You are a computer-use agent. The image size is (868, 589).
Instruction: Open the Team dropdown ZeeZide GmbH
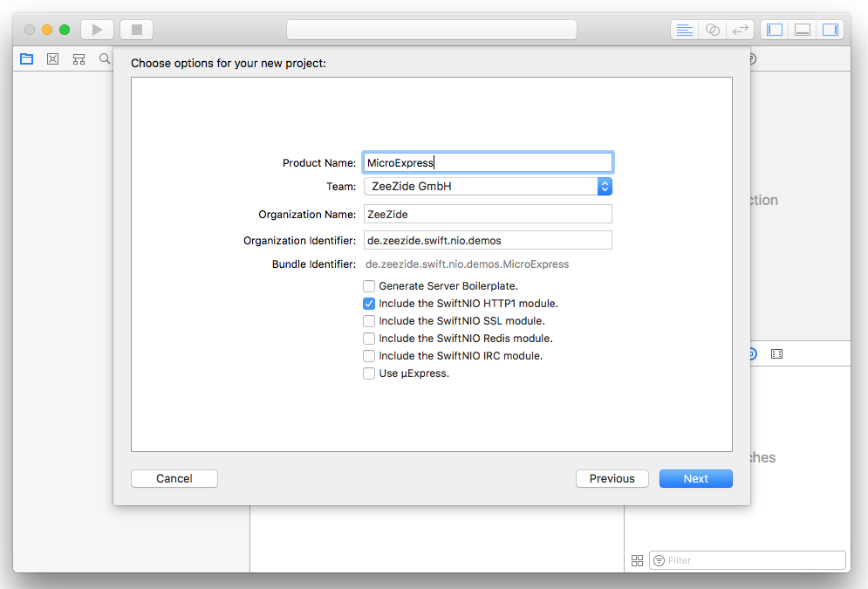coord(488,186)
